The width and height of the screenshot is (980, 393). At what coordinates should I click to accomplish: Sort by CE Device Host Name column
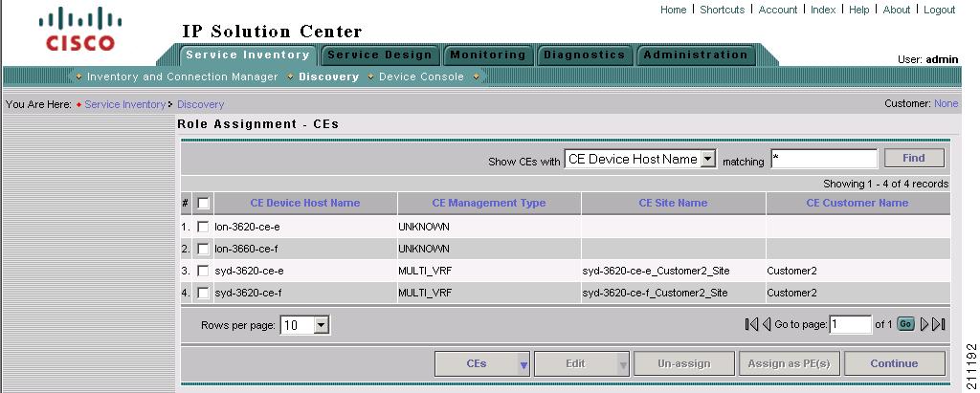coord(305,203)
